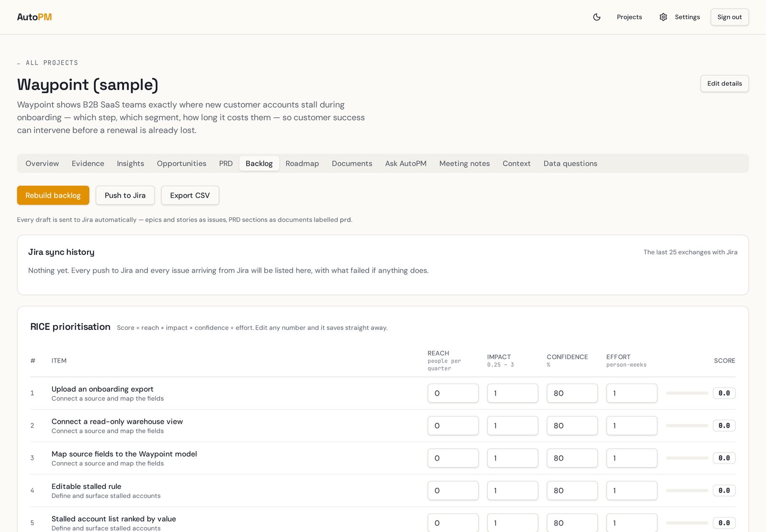This screenshot has height=532, width=766.
Task: Select the Backlog tab
Action: pyautogui.click(x=259, y=163)
